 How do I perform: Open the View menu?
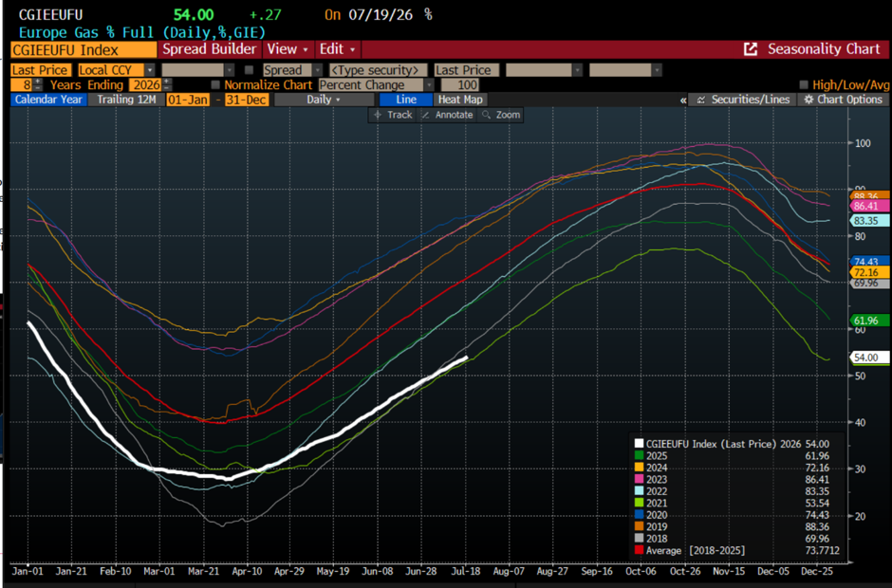(x=288, y=49)
